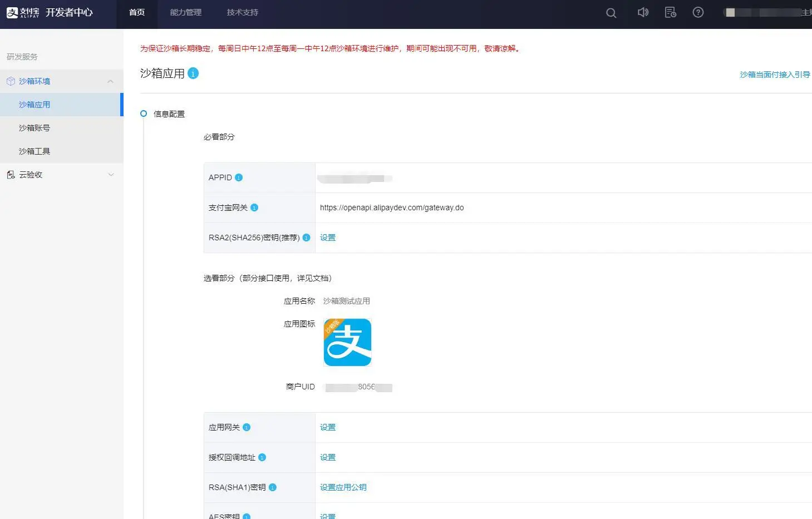Viewport: 812px width, 519px height.
Task: Click the 云验收 sidebar icon
Action: pos(11,175)
